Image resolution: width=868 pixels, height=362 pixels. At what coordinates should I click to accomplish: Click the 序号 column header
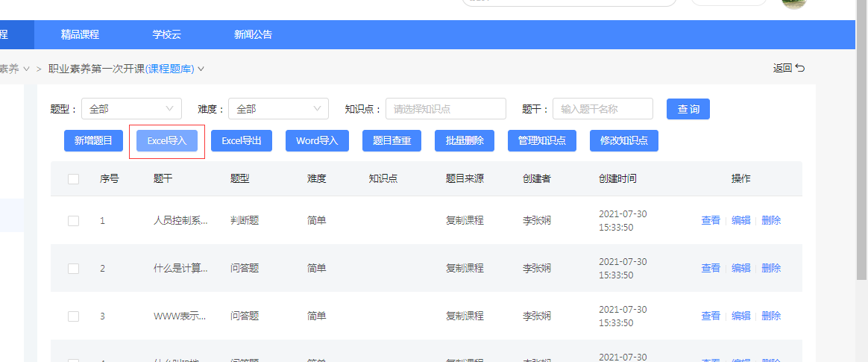[x=109, y=179]
